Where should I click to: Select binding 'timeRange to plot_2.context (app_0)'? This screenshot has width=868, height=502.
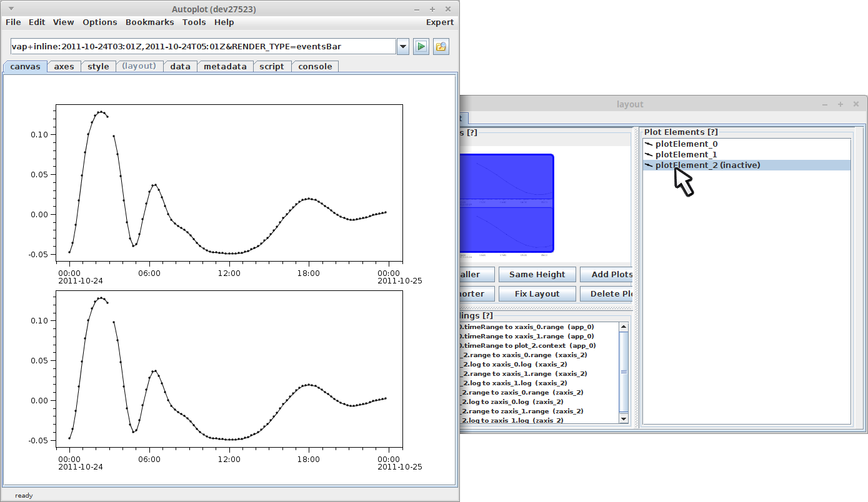click(539, 345)
